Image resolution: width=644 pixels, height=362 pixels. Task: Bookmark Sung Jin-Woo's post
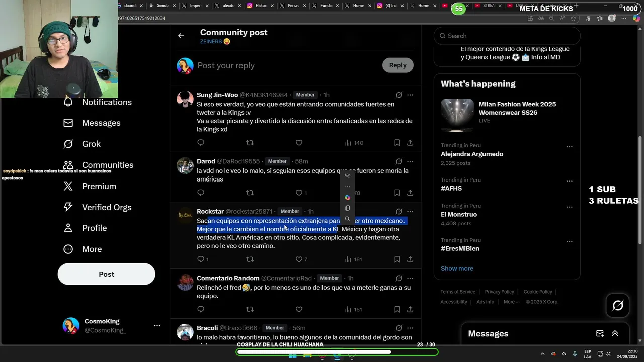click(397, 143)
